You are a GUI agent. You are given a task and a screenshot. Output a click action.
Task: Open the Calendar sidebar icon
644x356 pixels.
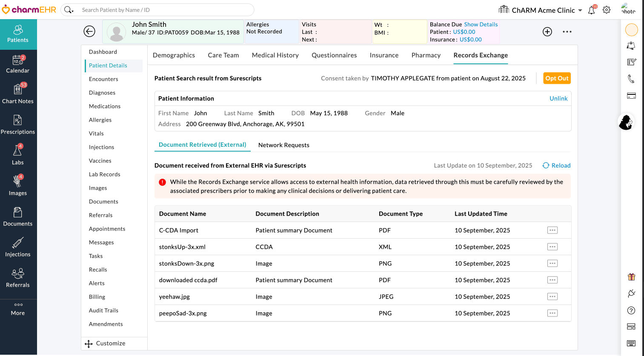pos(18,65)
